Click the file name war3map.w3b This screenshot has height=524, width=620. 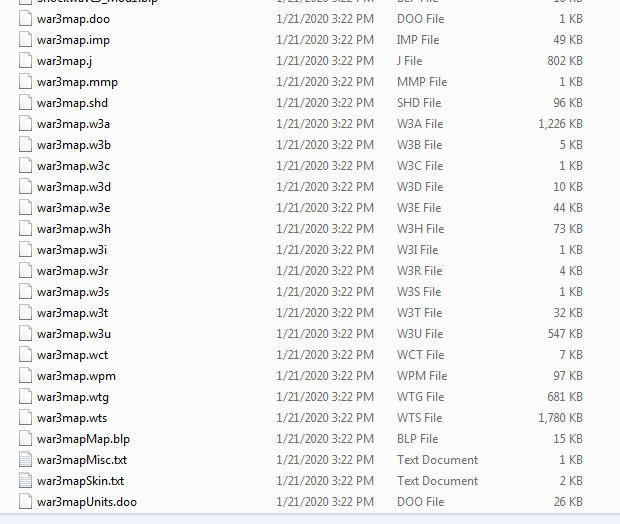click(74, 145)
